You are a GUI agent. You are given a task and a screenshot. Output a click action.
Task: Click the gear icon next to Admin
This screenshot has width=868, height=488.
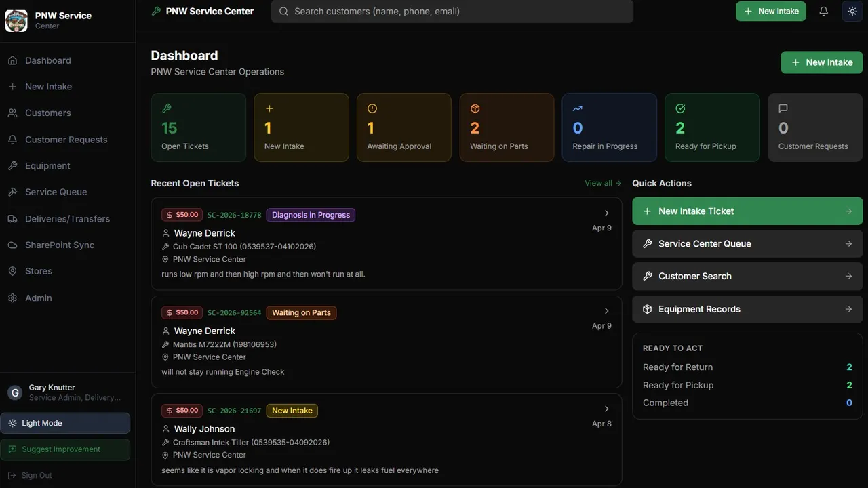point(12,298)
